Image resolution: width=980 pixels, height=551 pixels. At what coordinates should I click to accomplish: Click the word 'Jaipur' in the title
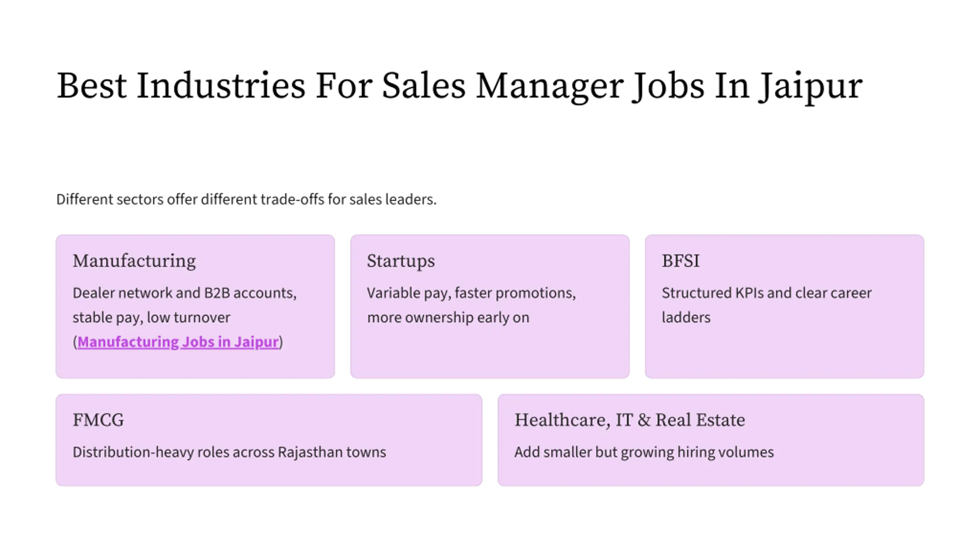[811, 87]
